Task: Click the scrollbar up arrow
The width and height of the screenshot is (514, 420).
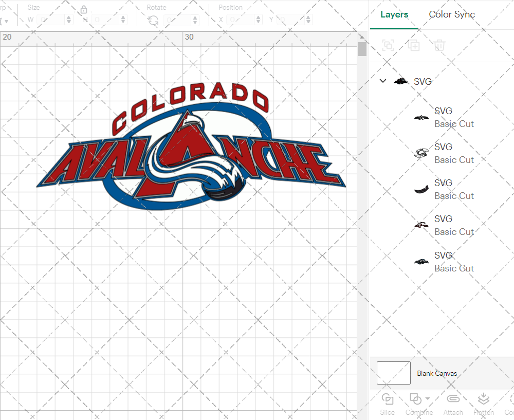Action: [362, 36]
